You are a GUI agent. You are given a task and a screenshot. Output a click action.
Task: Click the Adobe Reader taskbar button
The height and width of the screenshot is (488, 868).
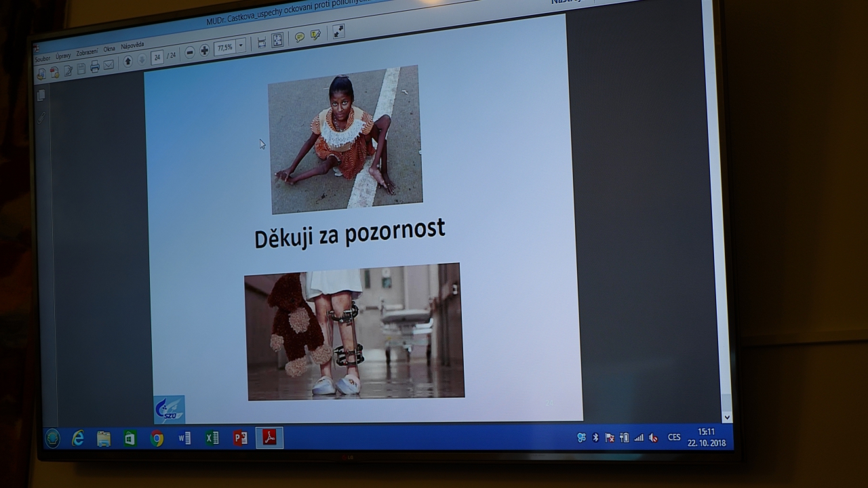point(269,438)
